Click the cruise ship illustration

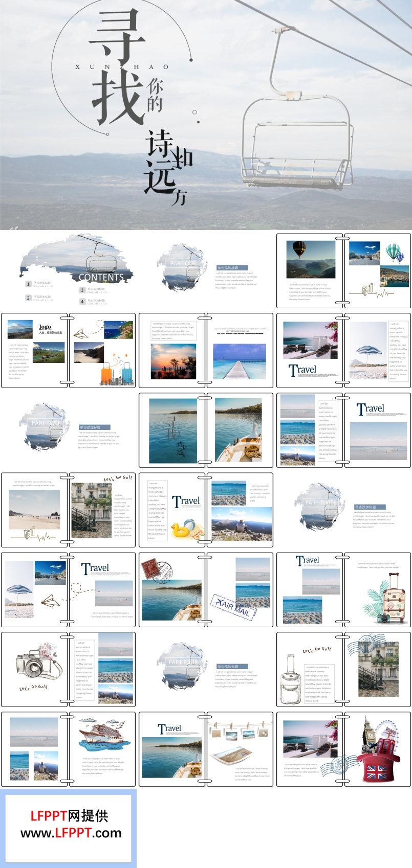click(101, 736)
